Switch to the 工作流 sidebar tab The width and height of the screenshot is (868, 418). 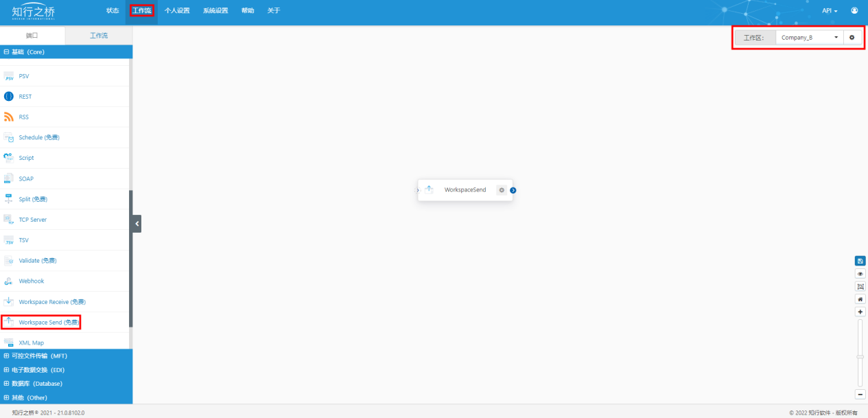[99, 36]
